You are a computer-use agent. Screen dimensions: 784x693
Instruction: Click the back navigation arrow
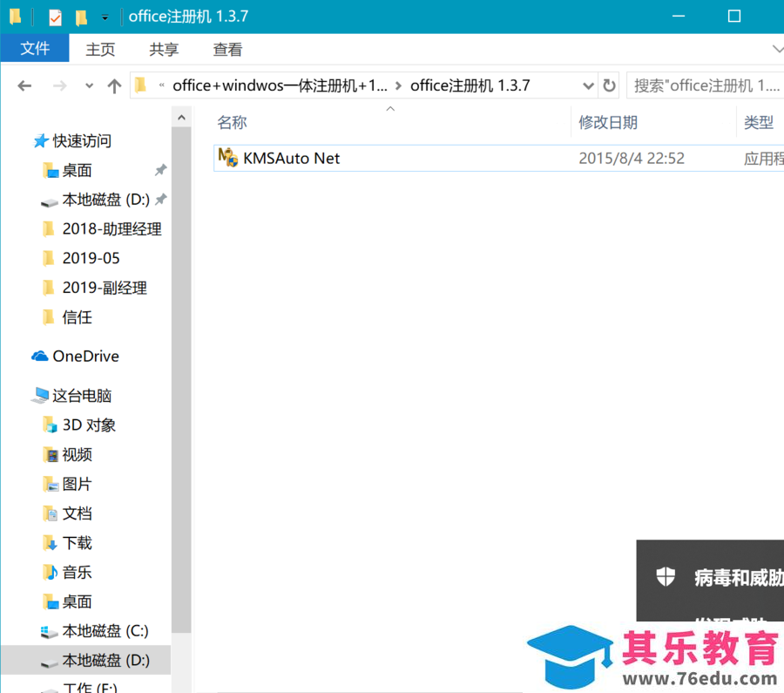(24, 86)
